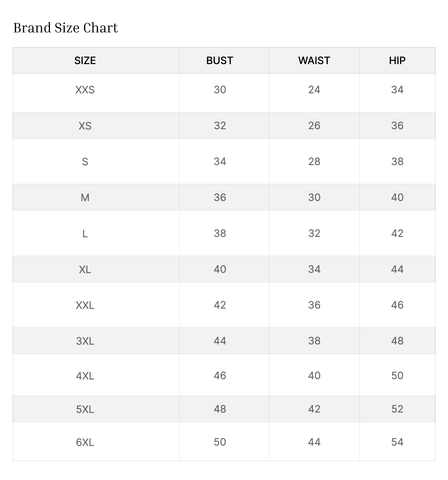Click waist value 24 for XXS
This screenshot has width=448, height=480.
(x=314, y=90)
